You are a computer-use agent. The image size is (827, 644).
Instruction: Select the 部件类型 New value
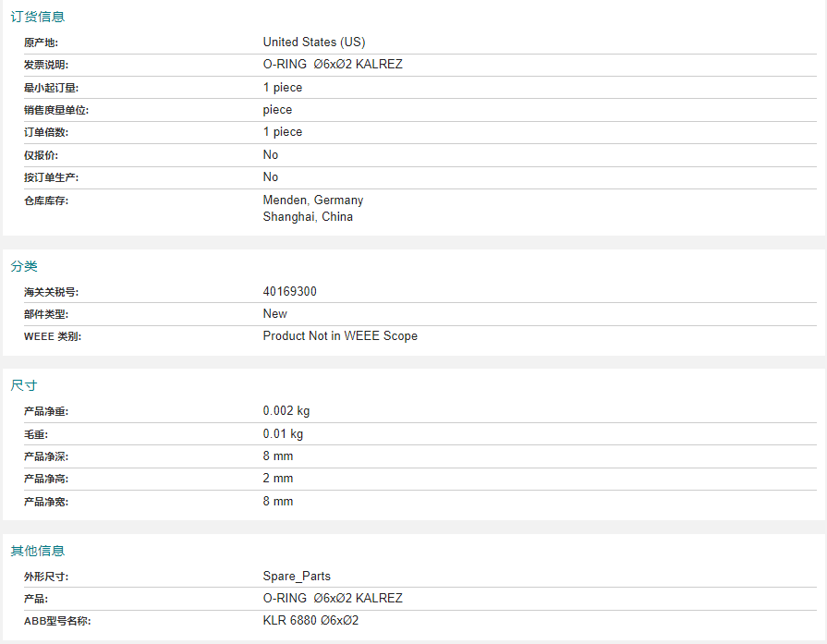(x=274, y=314)
